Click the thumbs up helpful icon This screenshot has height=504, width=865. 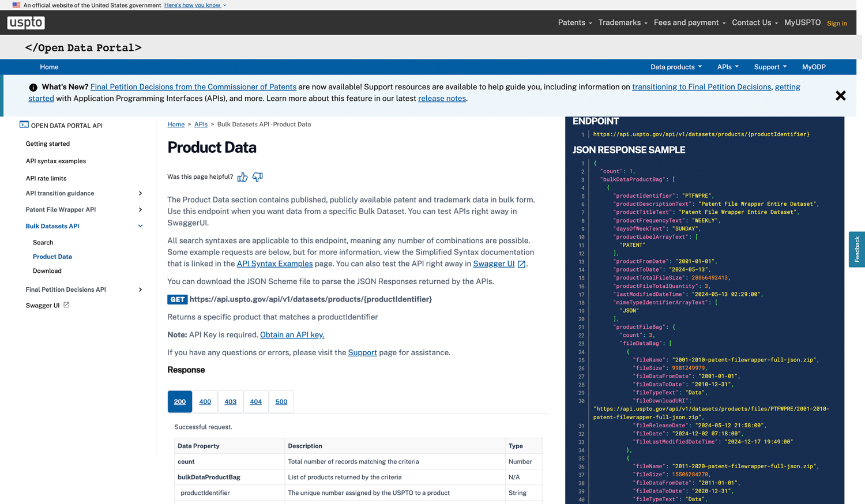[x=242, y=177]
